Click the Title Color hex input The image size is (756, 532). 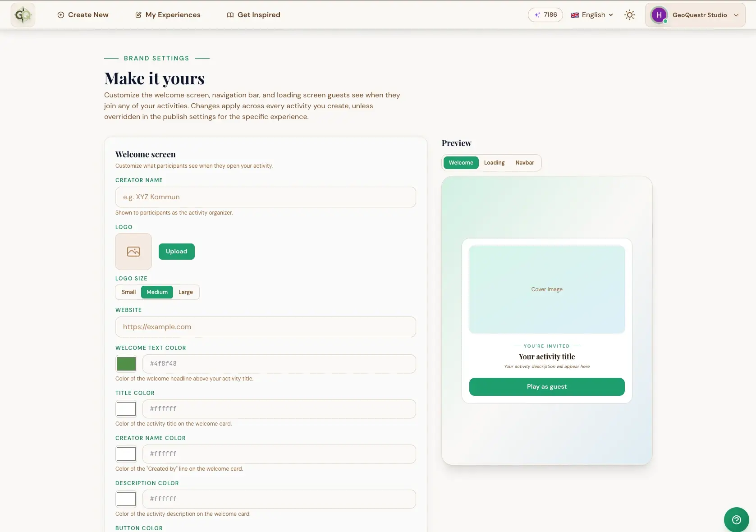pos(279,409)
